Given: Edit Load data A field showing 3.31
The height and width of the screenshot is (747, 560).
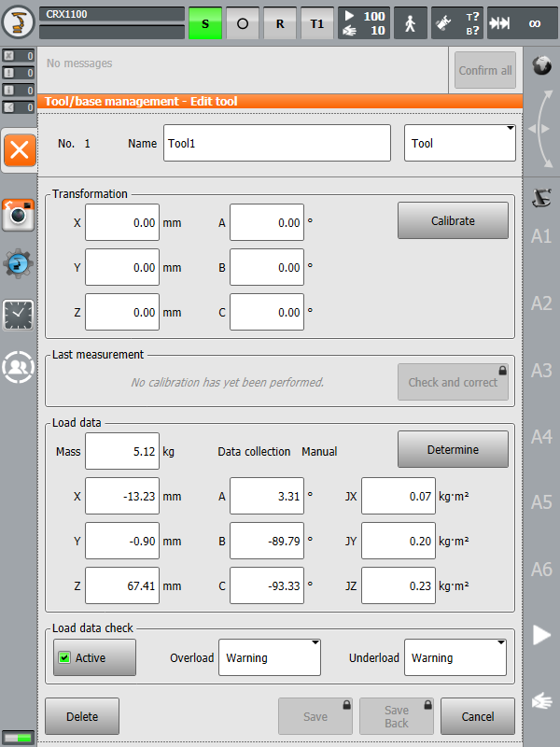Looking at the screenshot, I should coord(267,496).
